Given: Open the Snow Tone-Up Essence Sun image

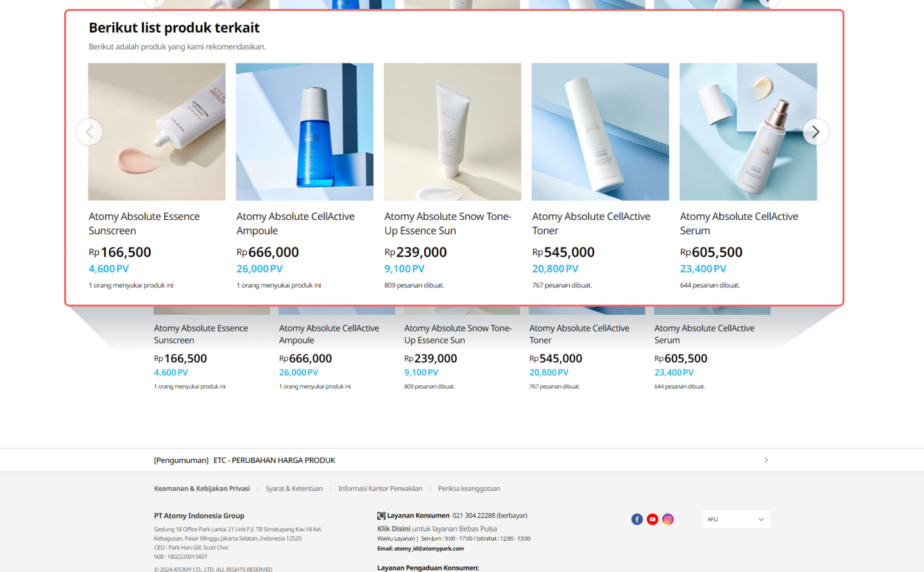Looking at the screenshot, I should [452, 131].
